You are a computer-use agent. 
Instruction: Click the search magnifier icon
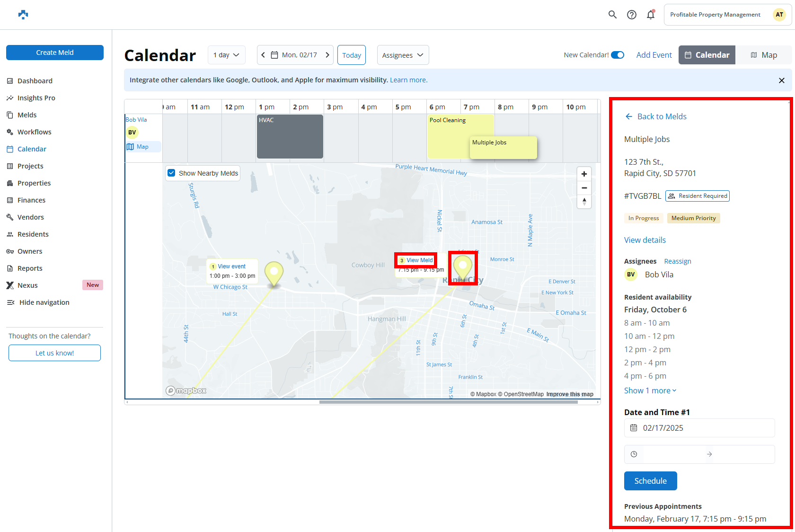click(612, 15)
